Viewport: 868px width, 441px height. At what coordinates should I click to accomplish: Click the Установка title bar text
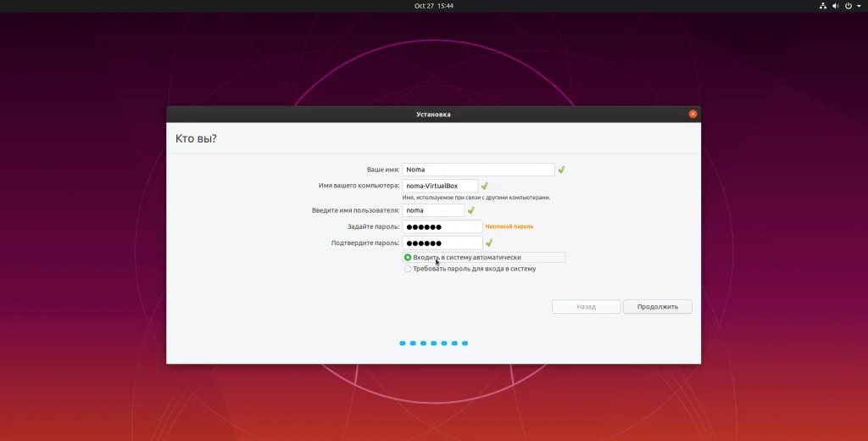[x=433, y=114]
